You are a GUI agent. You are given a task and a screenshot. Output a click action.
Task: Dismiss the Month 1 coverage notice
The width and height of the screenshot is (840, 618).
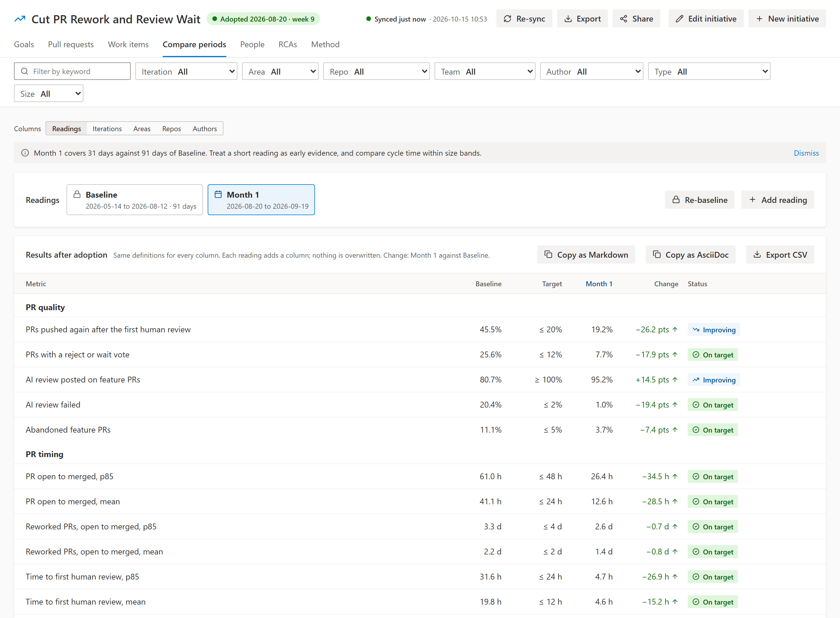[x=806, y=153]
